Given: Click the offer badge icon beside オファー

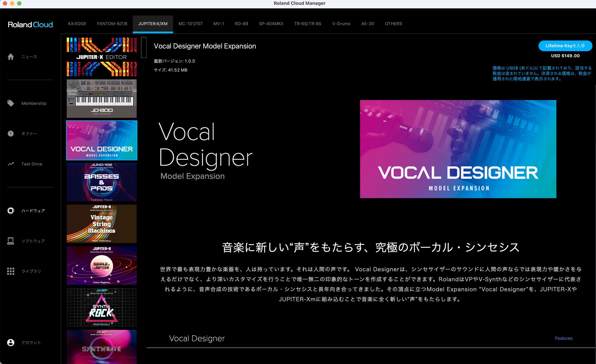Looking at the screenshot, I should (x=11, y=134).
